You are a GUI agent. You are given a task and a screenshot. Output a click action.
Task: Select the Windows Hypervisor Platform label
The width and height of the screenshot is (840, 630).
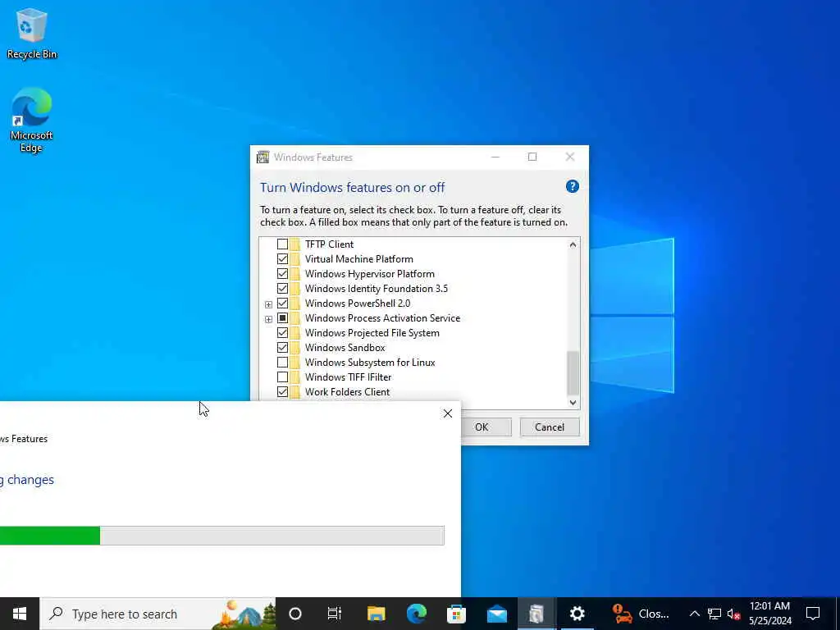(x=370, y=274)
